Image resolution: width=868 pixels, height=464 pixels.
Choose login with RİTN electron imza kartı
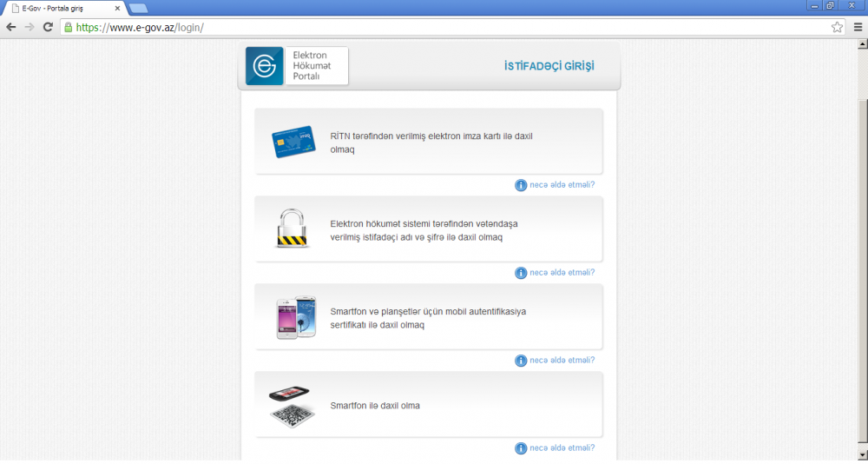point(429,142)
